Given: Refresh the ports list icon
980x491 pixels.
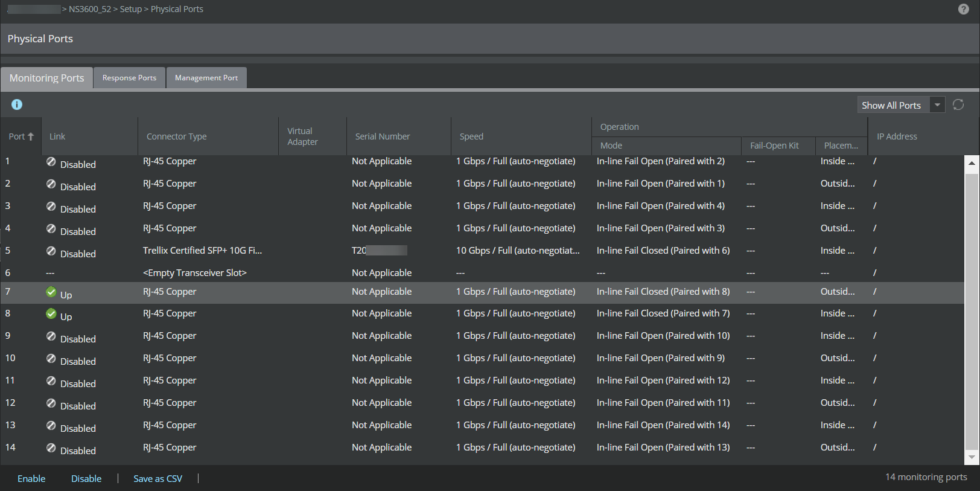Looking at the screenshot, I should click(x=958, y=104).
